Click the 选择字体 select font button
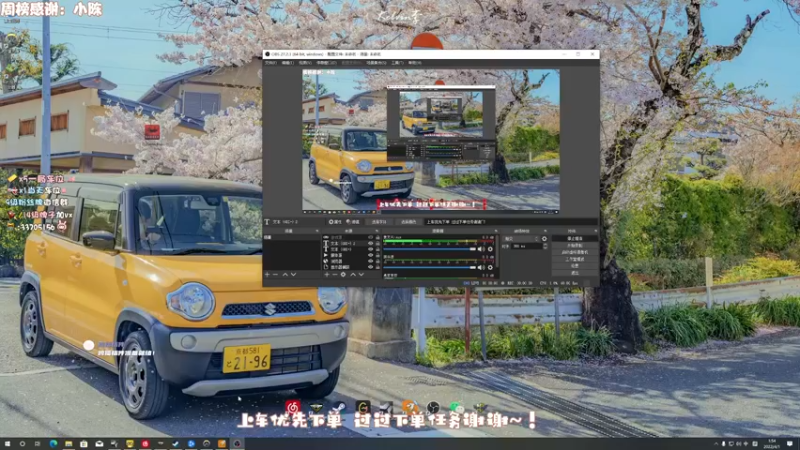Image resolution: width=800 pixels, height=450 pixels. (x=379, y=222)
